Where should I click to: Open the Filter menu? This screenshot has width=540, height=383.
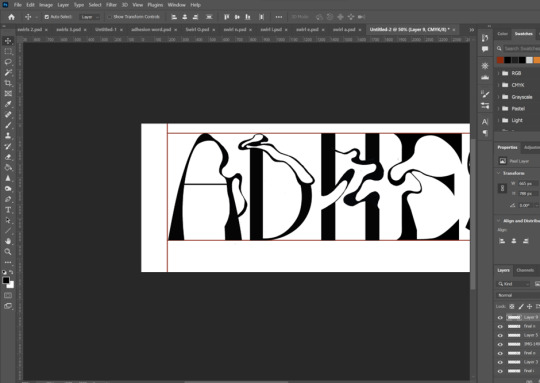point(111,5)
